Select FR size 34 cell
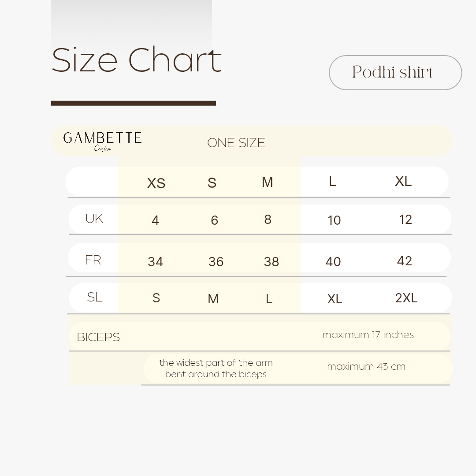The width and height of the screenshot is (476, 476). click(x=155, y=262)
